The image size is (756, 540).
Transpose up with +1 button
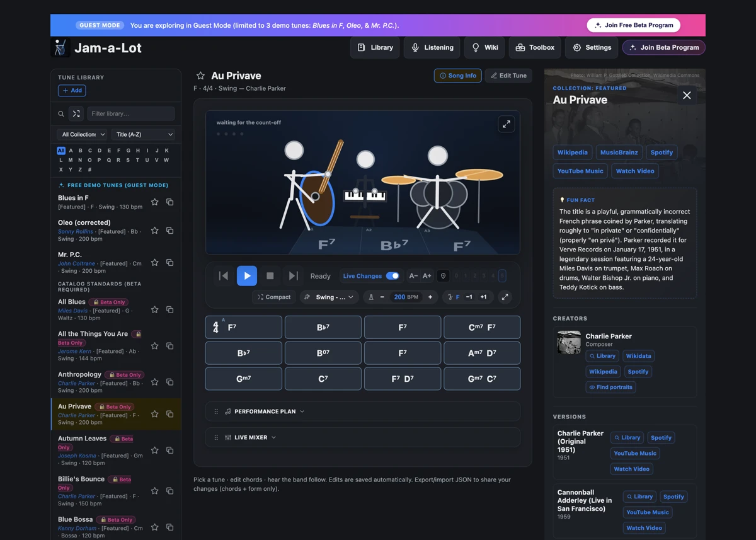(x=483, y=297)
